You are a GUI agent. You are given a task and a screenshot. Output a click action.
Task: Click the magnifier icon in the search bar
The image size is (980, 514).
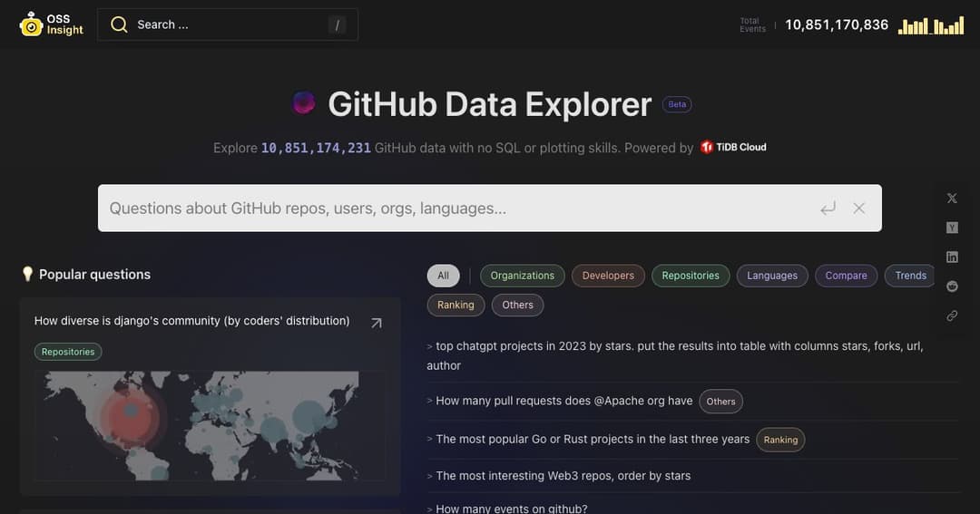tap(119, 24)
